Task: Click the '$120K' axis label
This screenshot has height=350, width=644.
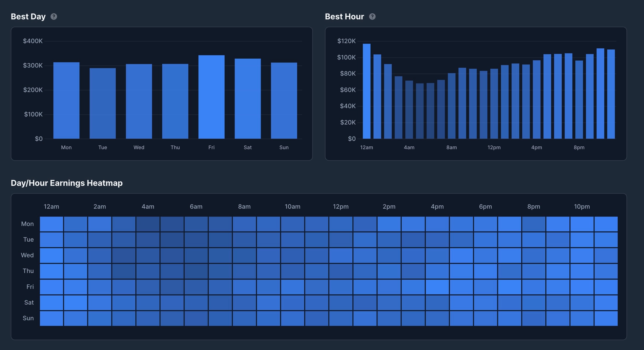Action: (346, 41)
